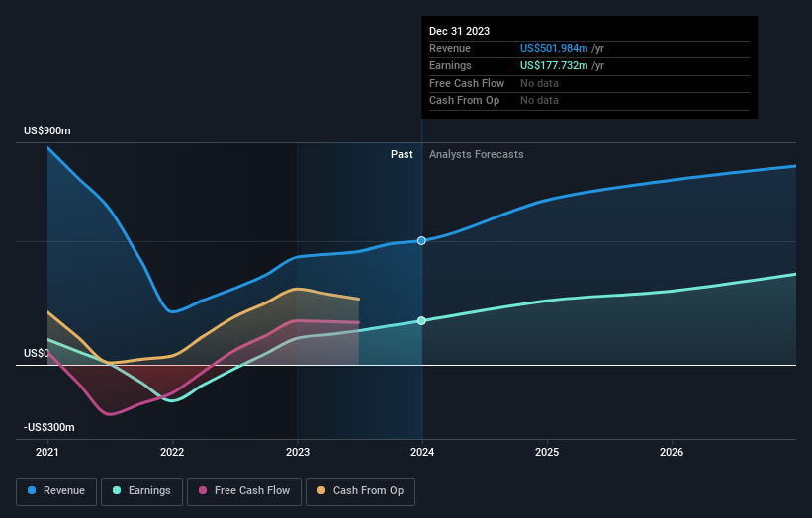The image size is (812, 518).
Task: Toggle the Cash From Op legend button
Action: (x=360, y=491)
